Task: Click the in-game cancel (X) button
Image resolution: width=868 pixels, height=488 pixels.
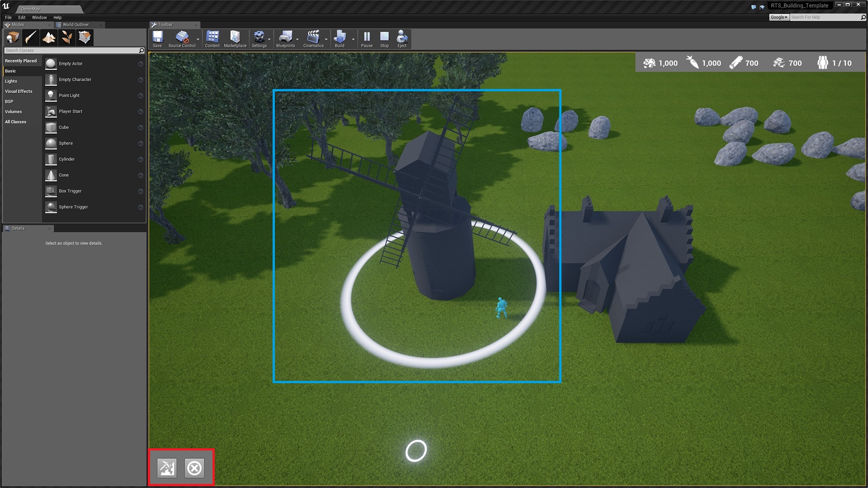Action: 194,468
